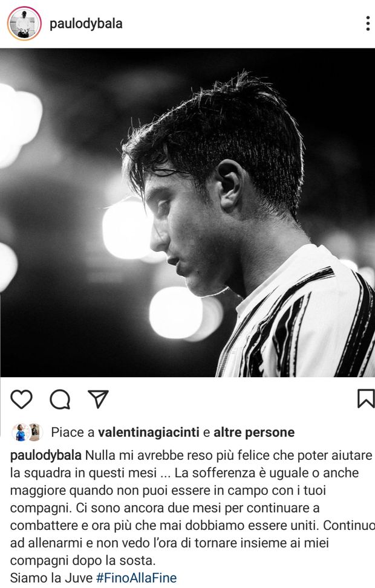The image size is (375, 588).
Task: Open the three-dot post options menu
Action: coord(368,23)
